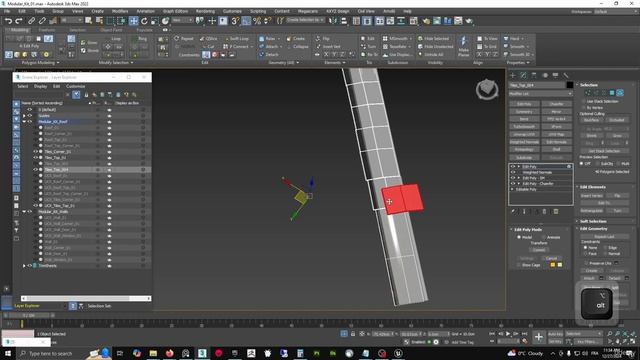
Task: Click the Windows Start button
Action: [8, 353]
